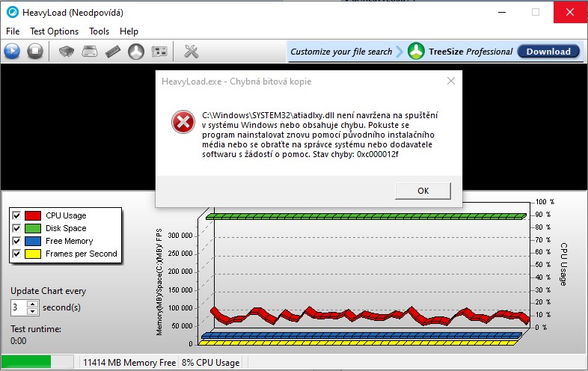Minimize the HeavyLoad window
588x371 pixels.
coord(502,12)
